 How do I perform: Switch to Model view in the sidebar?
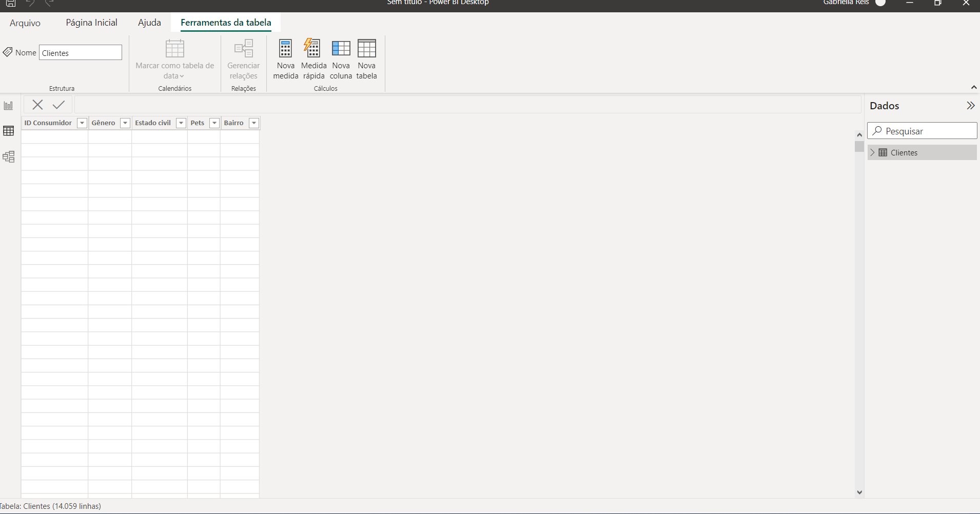pos(9,156)
